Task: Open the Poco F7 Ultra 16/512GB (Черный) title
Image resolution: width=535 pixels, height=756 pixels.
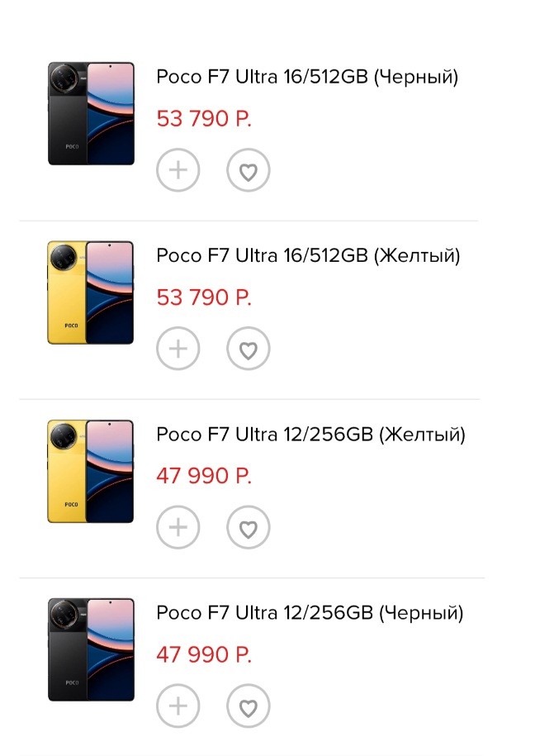Action: coord(307,77)
